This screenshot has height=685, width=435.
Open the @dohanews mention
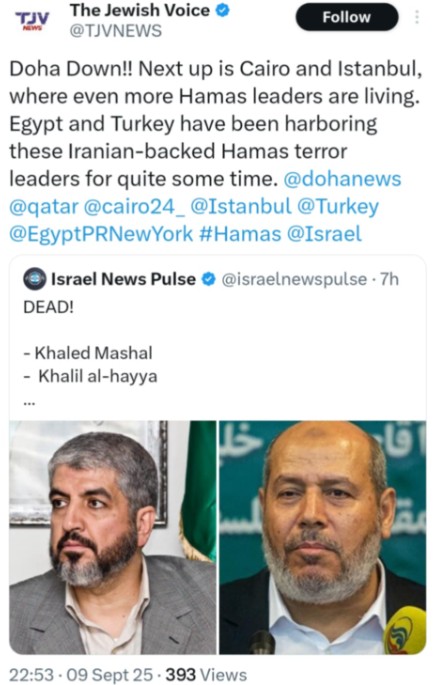[x=342, y=179]
